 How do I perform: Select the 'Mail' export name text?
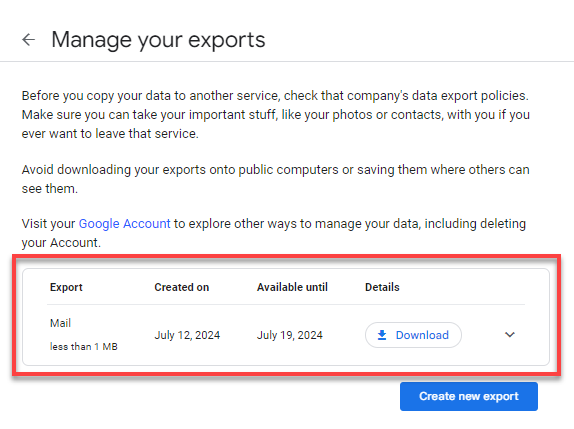point(60,323)
